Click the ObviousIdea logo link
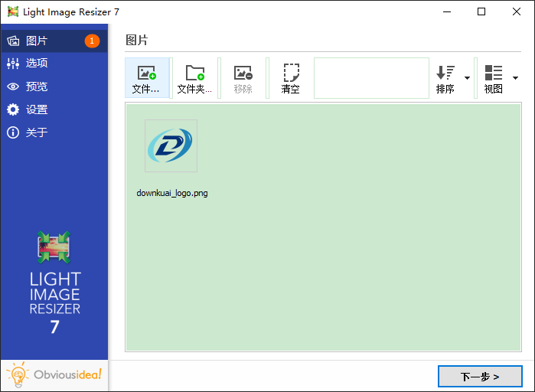 [54, 375]
